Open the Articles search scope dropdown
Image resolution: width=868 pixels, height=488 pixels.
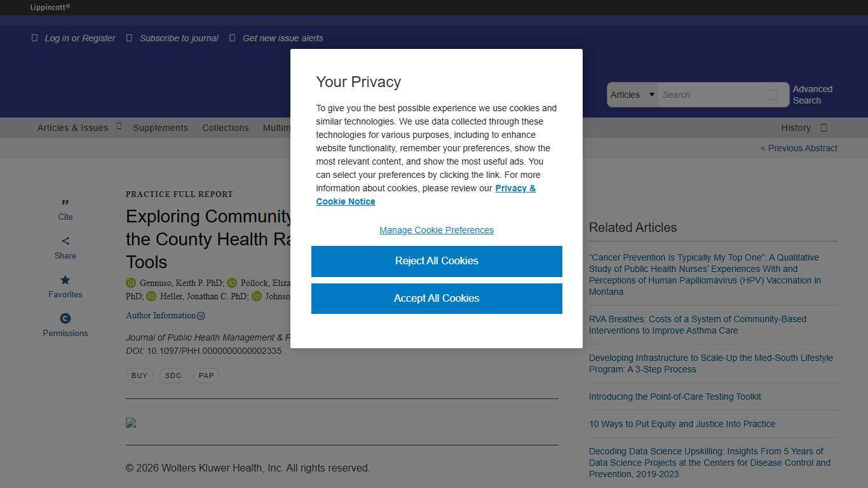click(632, 95)
